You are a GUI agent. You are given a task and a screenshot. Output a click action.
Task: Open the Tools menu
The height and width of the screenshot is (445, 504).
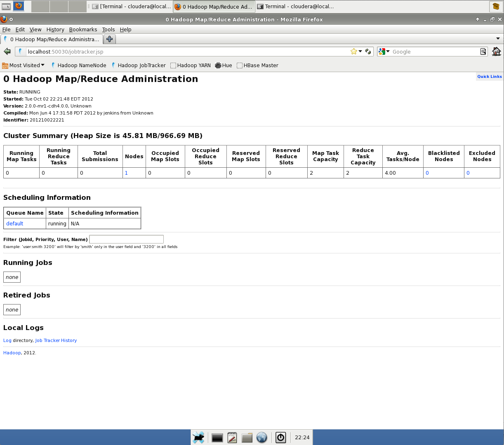(x=108, y=29)
